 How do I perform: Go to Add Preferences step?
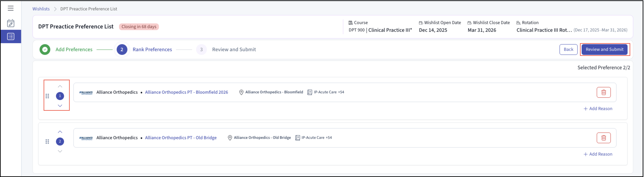pyautogui.click(x=74, y=49)
